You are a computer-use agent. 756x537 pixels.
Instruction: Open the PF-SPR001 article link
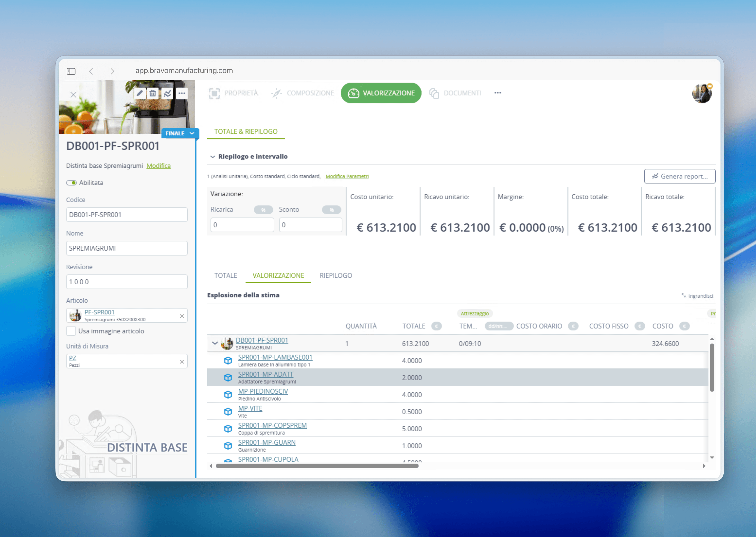[99, 312]
